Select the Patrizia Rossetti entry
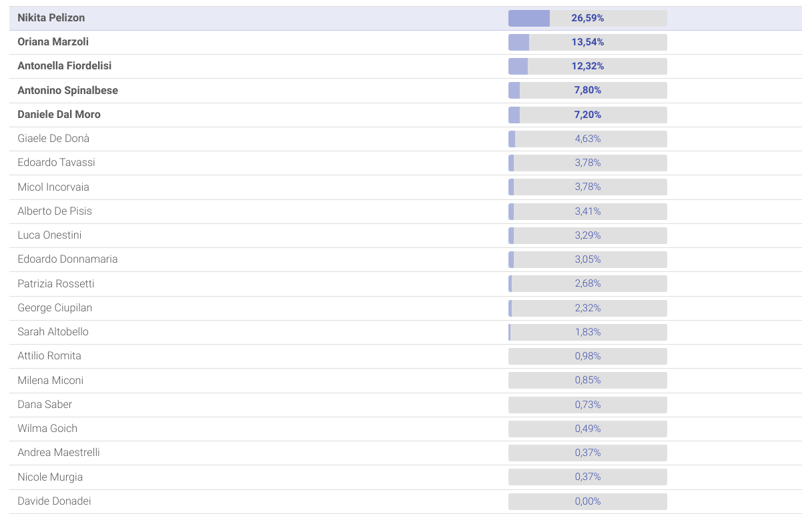Image resolution: width=812 pixels, height=514 pixels. coord(406,284)
